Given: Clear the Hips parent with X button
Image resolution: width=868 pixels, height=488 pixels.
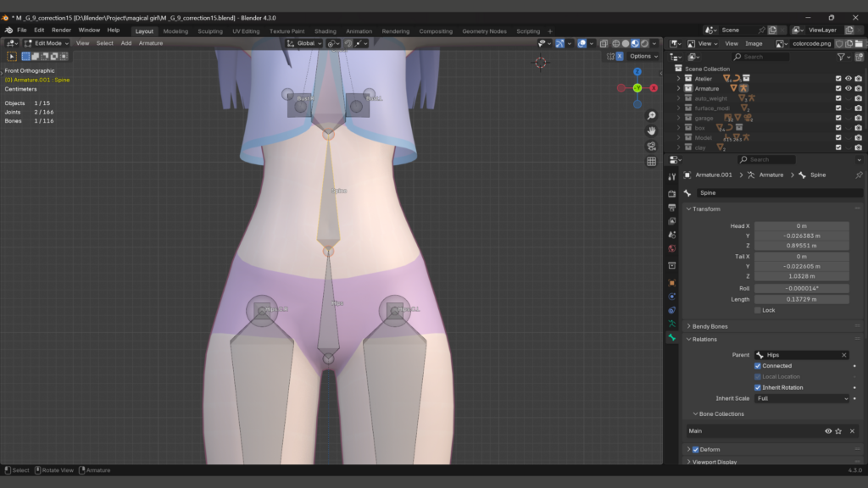Looking at the screenshot, I should [x=843, y=355].
